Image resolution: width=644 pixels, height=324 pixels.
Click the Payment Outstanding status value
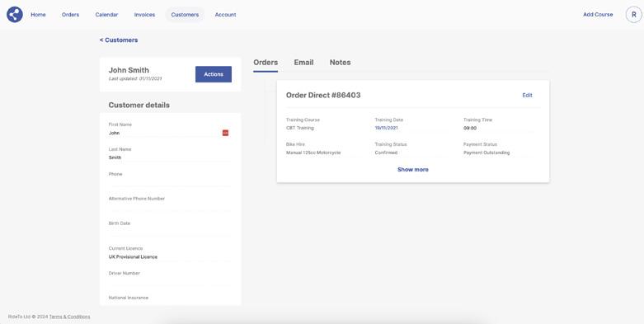(487, 153)
